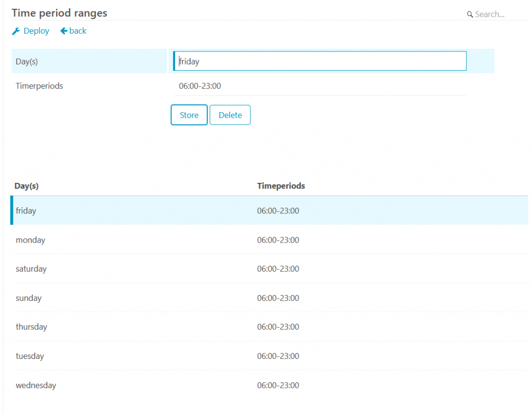Open the Deploy link
The width and height of the screenshot is (532, 414).
[31, 31]
